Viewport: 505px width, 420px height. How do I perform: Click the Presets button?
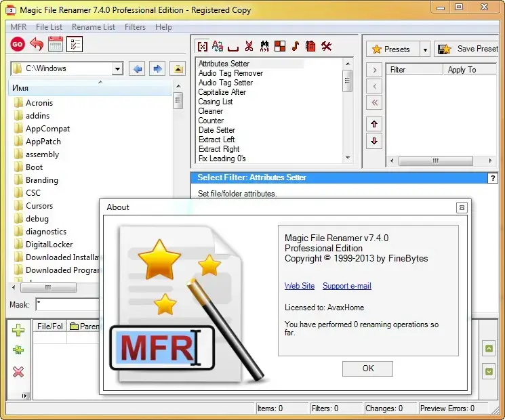point(393,49)
